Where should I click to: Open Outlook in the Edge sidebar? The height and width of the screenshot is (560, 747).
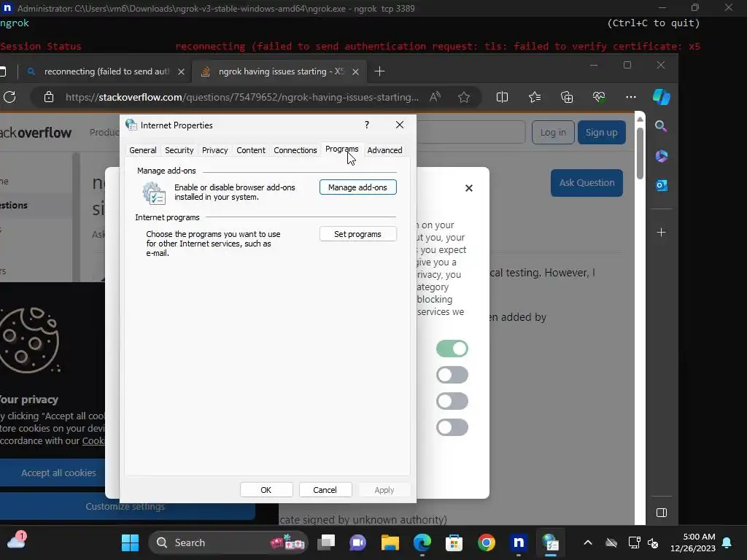661,185
